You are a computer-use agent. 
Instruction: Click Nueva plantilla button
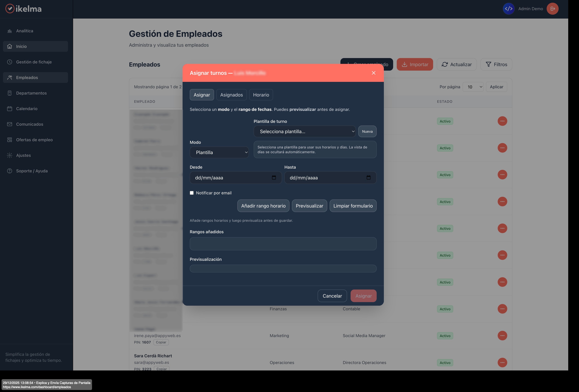pyautogui.click(x=367, y=131)
